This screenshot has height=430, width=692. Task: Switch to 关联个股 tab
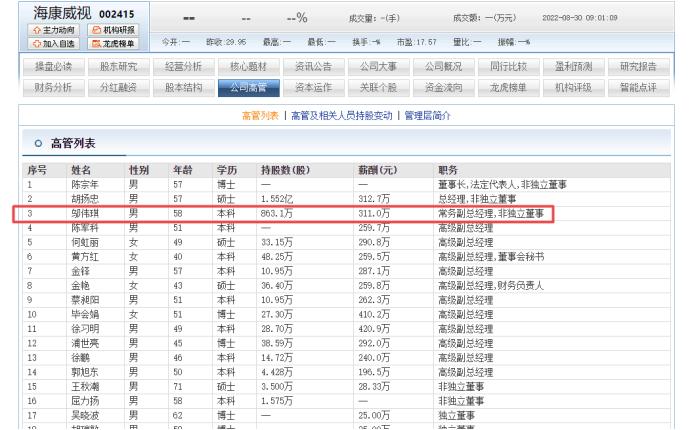pyautogui.click(x=378, y=87)
